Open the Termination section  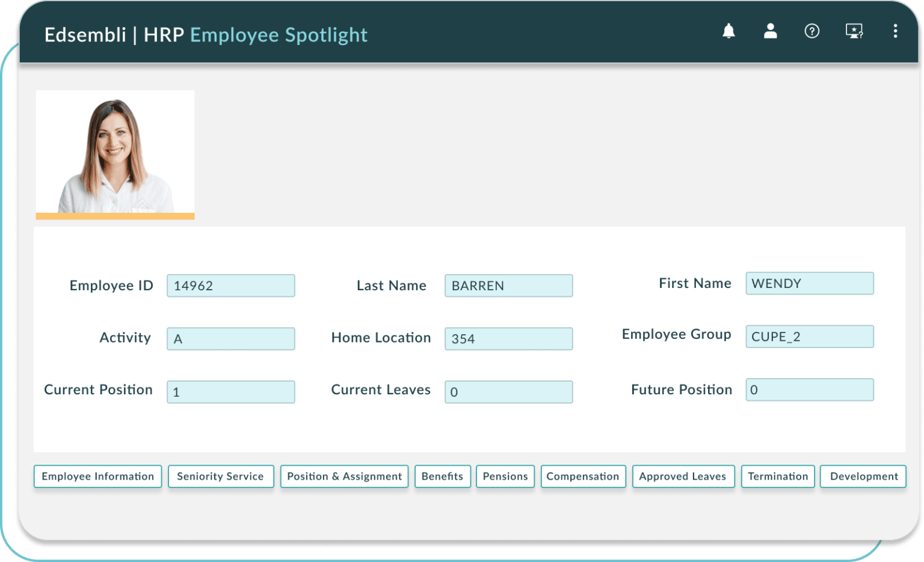[778, 476]
